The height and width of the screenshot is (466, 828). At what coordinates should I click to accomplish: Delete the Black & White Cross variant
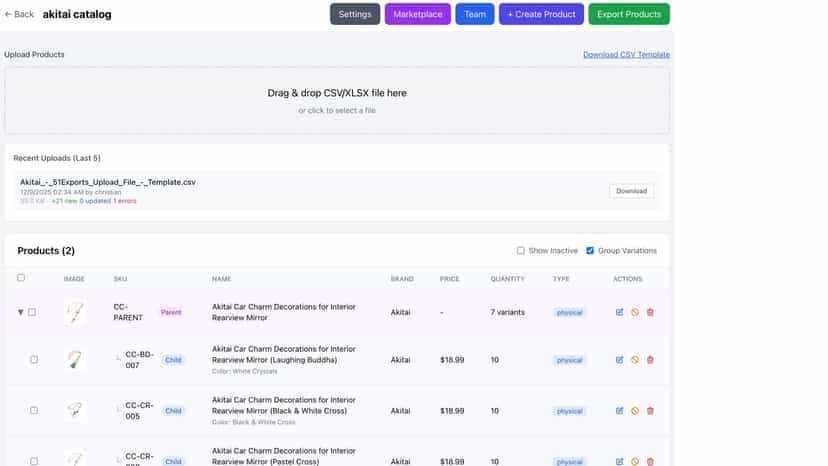pos(650,411)
